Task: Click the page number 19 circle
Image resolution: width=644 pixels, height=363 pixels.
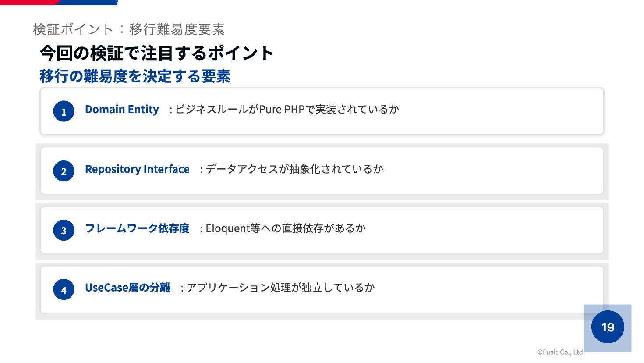Action: click(608, 327)
